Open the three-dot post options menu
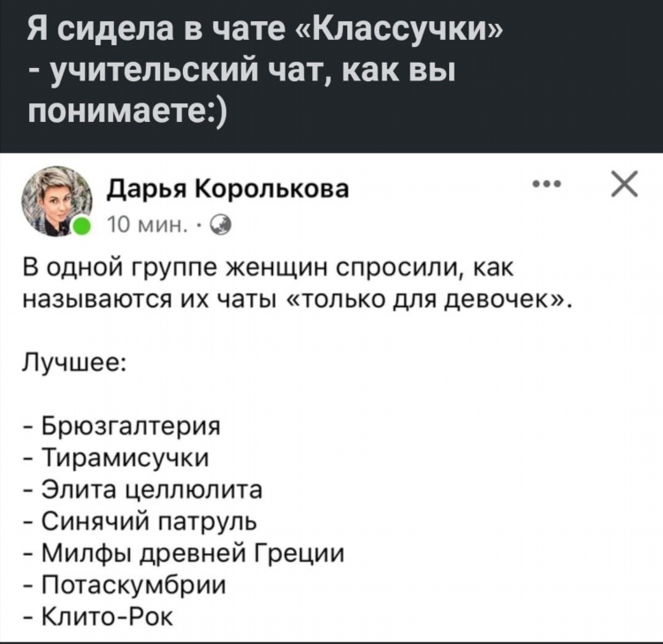The height and width of the screenshot is (644, 663). [546, 184]
